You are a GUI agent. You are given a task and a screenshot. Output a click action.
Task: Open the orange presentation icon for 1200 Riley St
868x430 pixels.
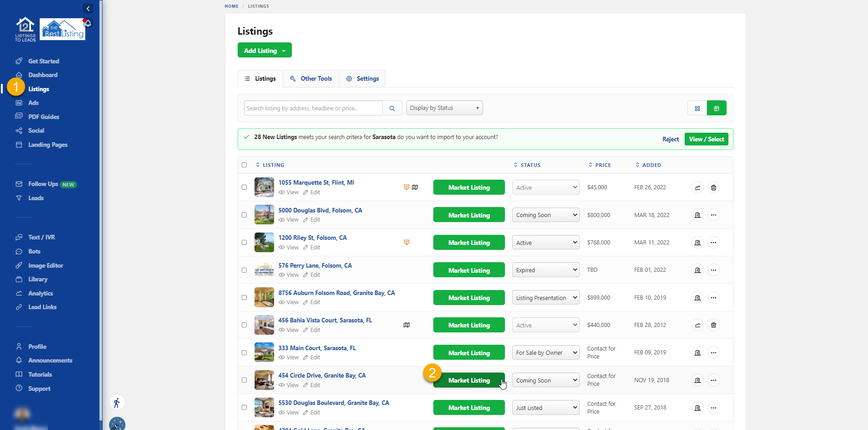pyautogui.click(x=406, y=242)
